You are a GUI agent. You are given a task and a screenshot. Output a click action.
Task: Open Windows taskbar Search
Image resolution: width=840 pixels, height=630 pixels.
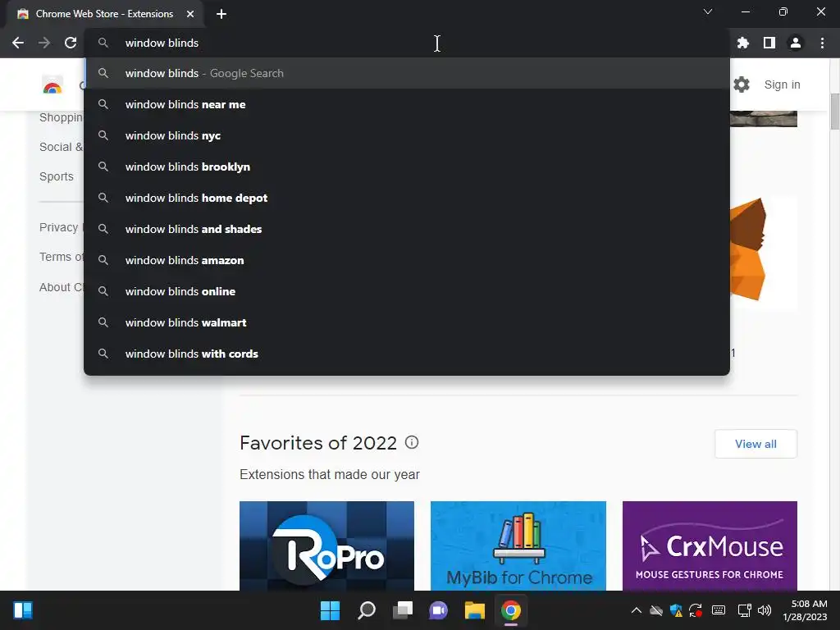pos(367,610)
